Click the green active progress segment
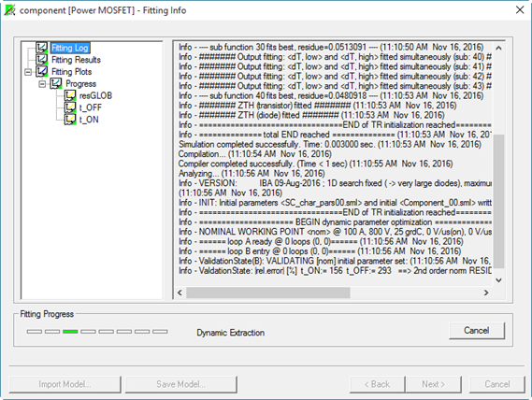The width and height of the screenshot is (532, 400). 70,332
